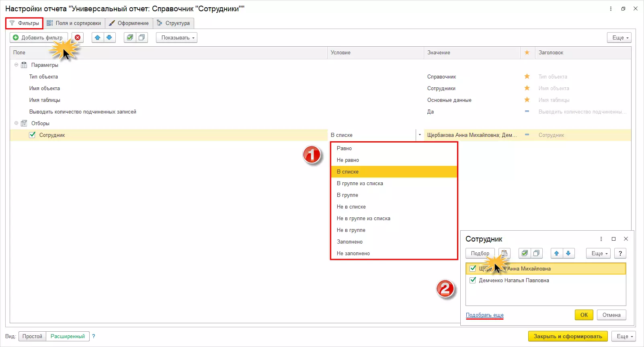Open the Еще menu beside Закрыть и сформировать
The image size is (644, 347).
pos(624,336)
